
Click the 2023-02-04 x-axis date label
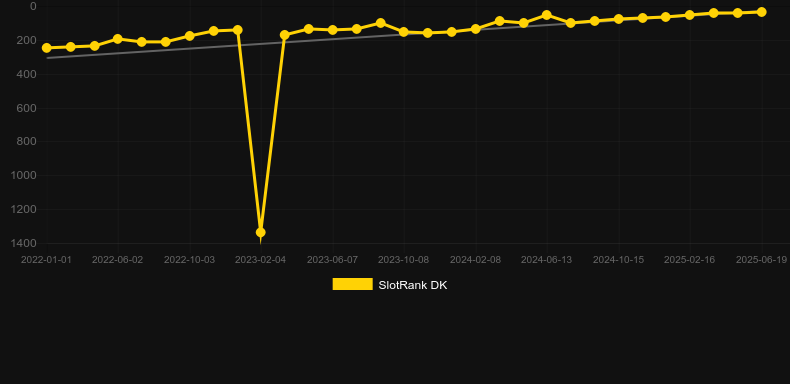260,260
